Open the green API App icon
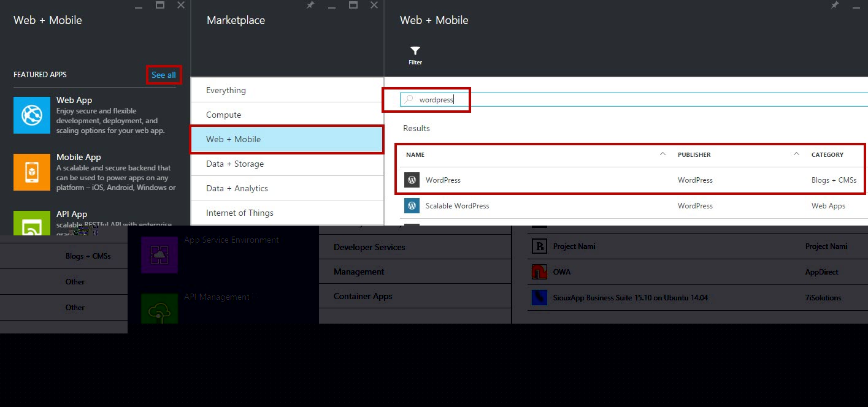The width and height of the screenshot is (868, 407). pos(32,224)
